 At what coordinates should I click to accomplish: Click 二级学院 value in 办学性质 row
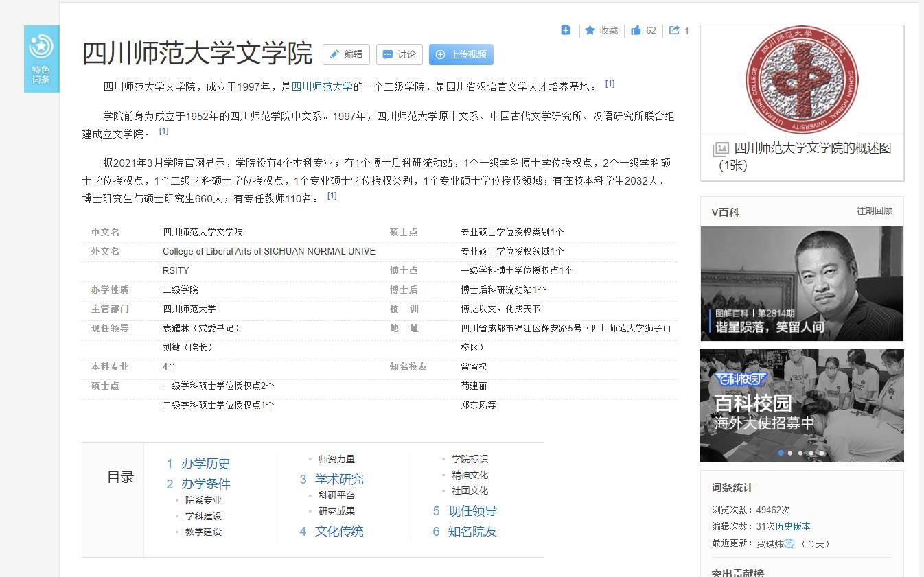click(181, 290)
